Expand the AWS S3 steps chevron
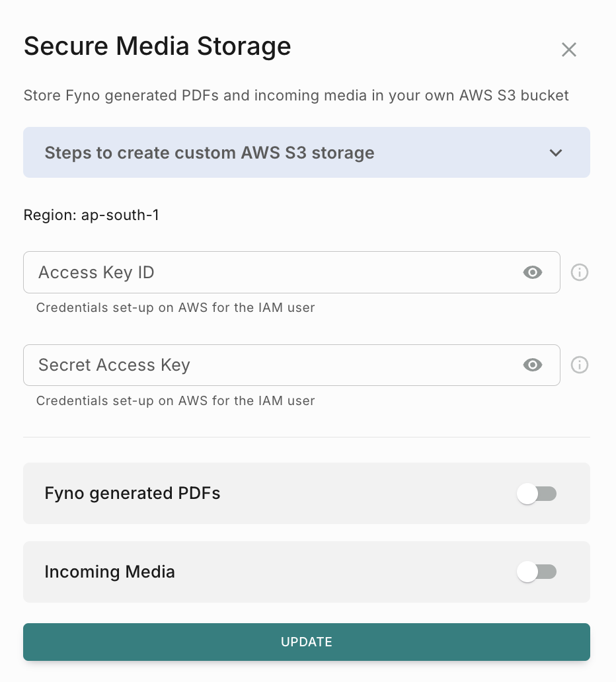This screenshot has width=616, height=682. coord(556,153)
